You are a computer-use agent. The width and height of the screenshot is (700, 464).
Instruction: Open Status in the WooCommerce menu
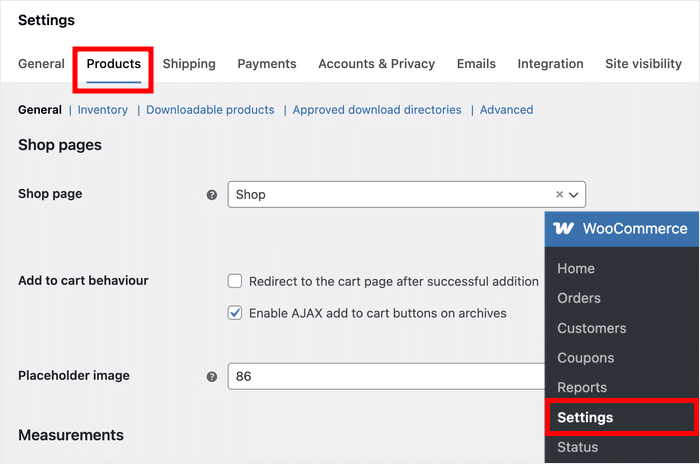[x=577, y=447]
